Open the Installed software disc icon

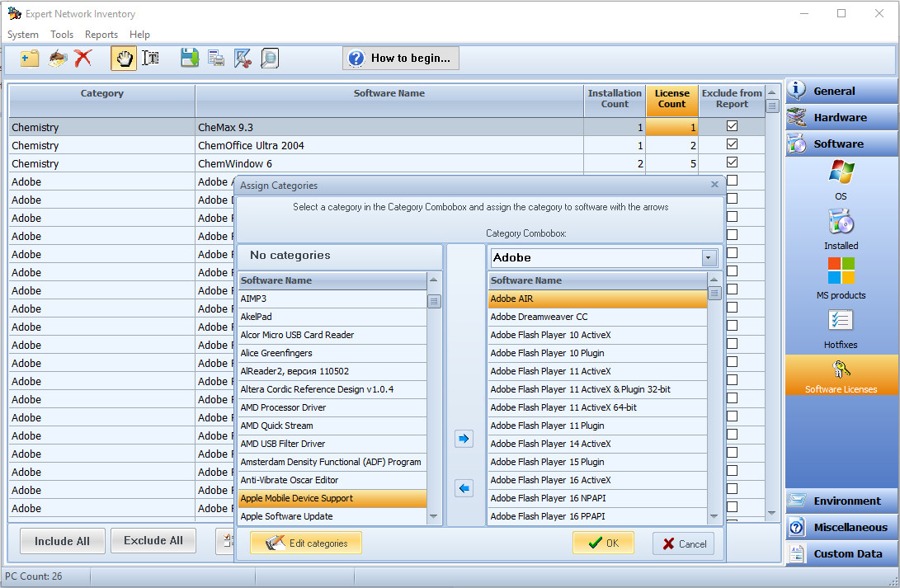[841, 222]
